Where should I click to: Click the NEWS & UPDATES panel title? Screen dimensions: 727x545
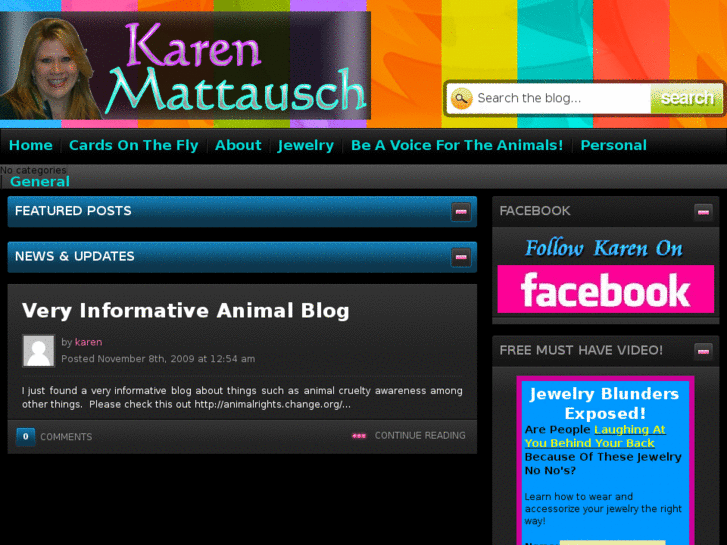[x=75, y=256]
